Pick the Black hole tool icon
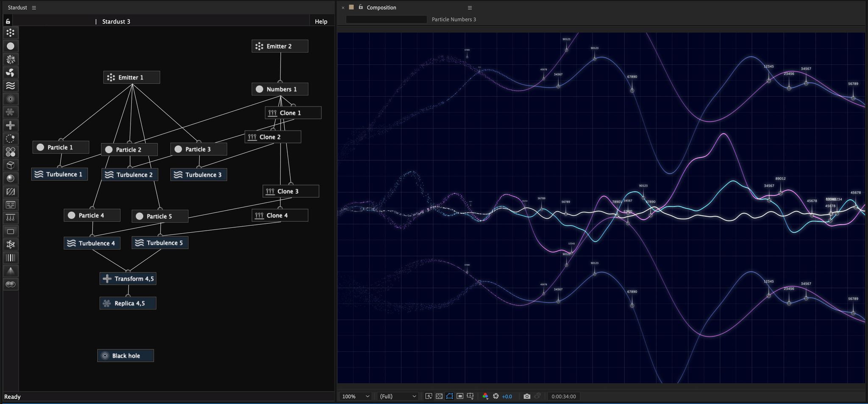 (11, 99)
